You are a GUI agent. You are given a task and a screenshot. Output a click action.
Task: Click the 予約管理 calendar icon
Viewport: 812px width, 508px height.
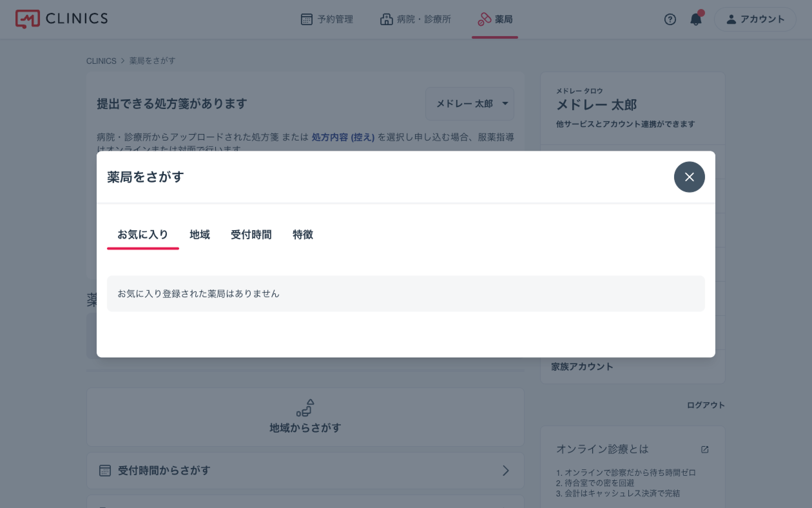(306, 19)
